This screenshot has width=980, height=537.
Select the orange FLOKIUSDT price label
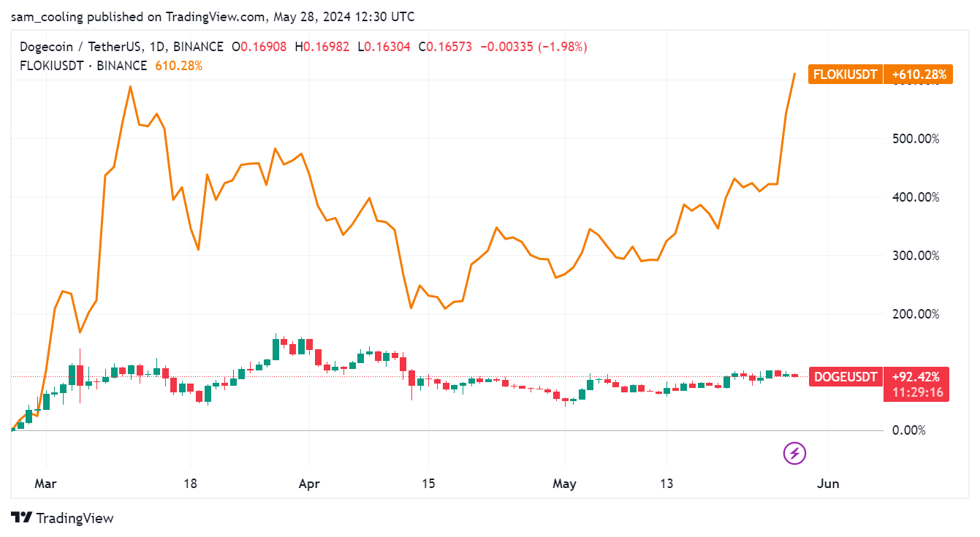pos(845,74)
